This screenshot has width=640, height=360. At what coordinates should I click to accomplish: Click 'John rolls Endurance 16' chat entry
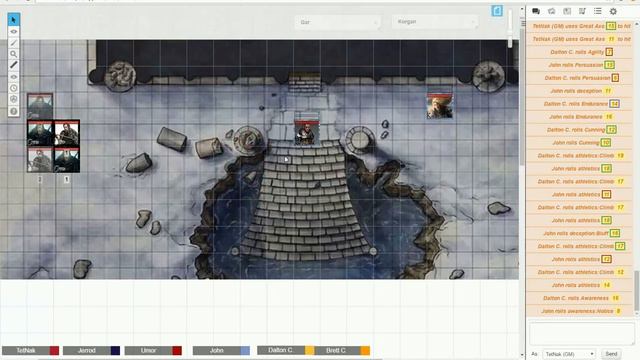(581, 117)
